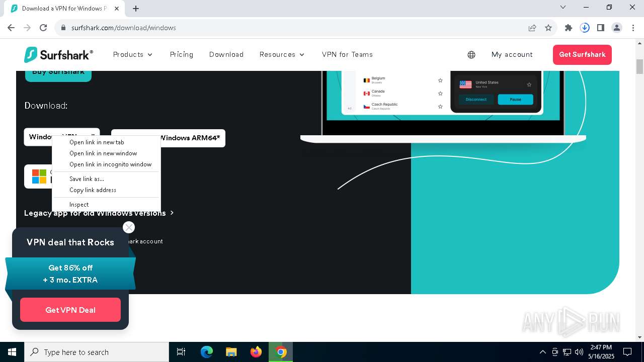644x362 pixels.
Task: Close the VPN deal popup
Action: point(129,227)
